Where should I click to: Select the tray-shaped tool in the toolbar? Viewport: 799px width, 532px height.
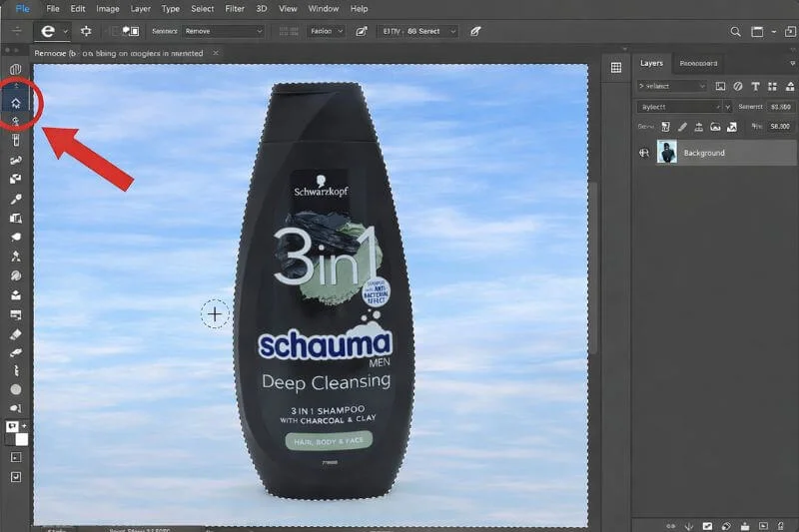click(x=16, y=294)
